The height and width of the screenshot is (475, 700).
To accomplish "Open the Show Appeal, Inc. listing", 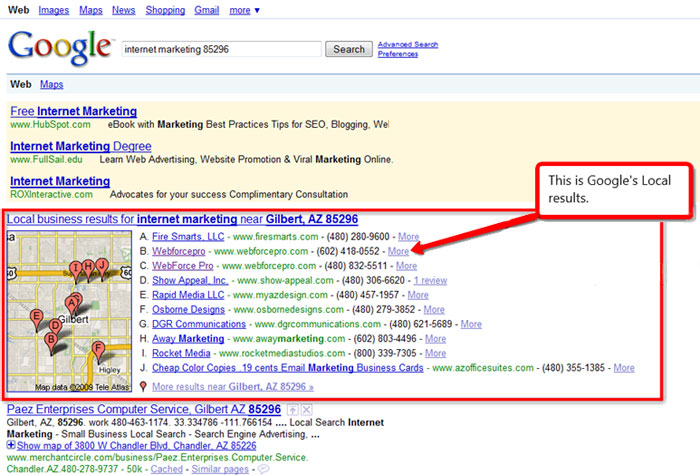I will click(190, 280).
